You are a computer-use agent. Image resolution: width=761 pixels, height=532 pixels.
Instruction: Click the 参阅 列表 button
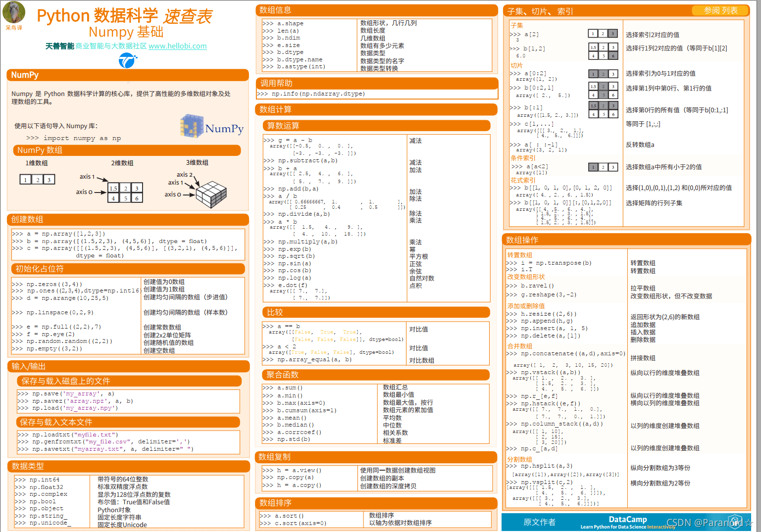[720, 10]
